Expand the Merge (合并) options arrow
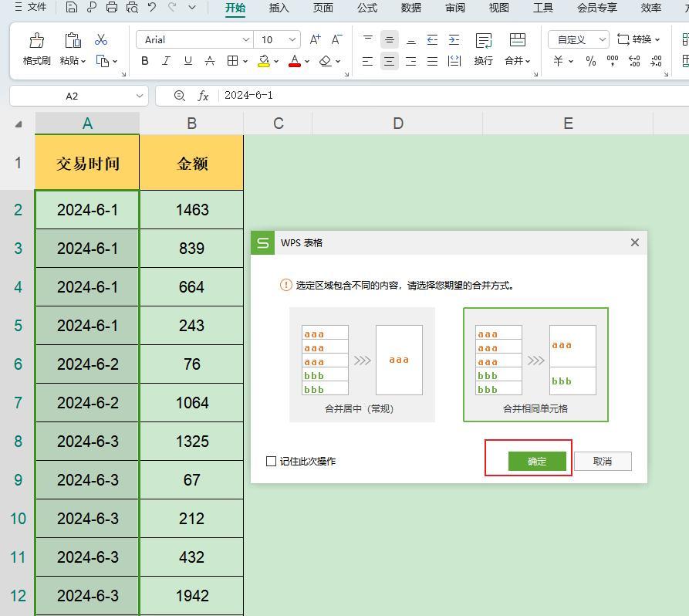 pyautogui.click(x=528, y=61)
